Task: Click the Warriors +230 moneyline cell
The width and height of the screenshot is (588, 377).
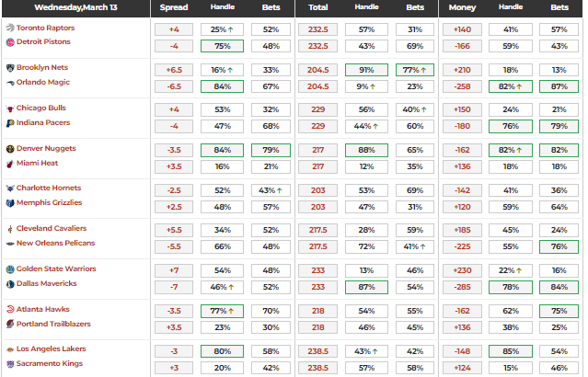Action: point(463,270)
